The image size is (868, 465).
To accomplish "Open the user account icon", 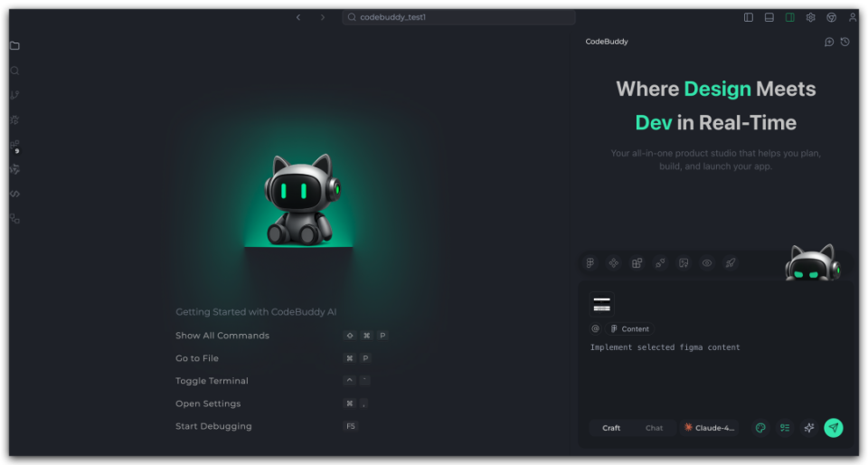I will tap(853, 17).
